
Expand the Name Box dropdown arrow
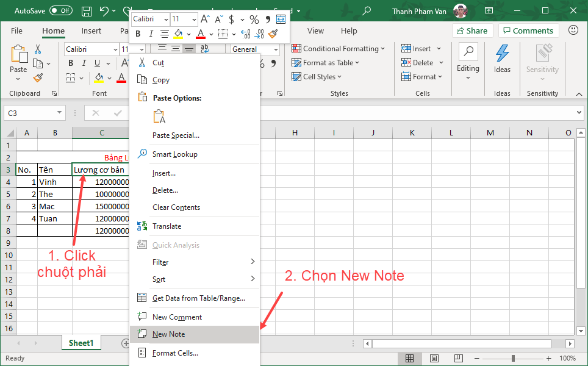(x=59, y=112)
